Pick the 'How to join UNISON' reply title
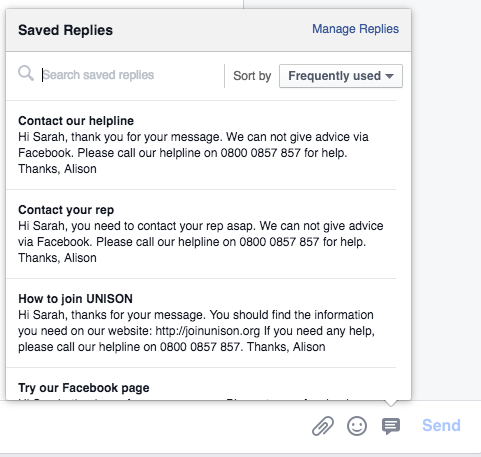The height and width of the screenshot is (457, 481). point(75,299)
